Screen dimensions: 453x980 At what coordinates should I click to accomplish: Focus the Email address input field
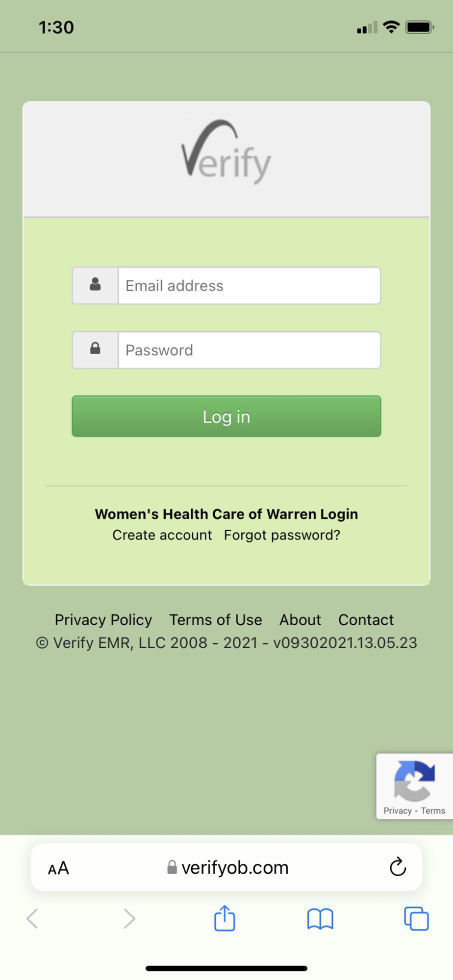249,285
